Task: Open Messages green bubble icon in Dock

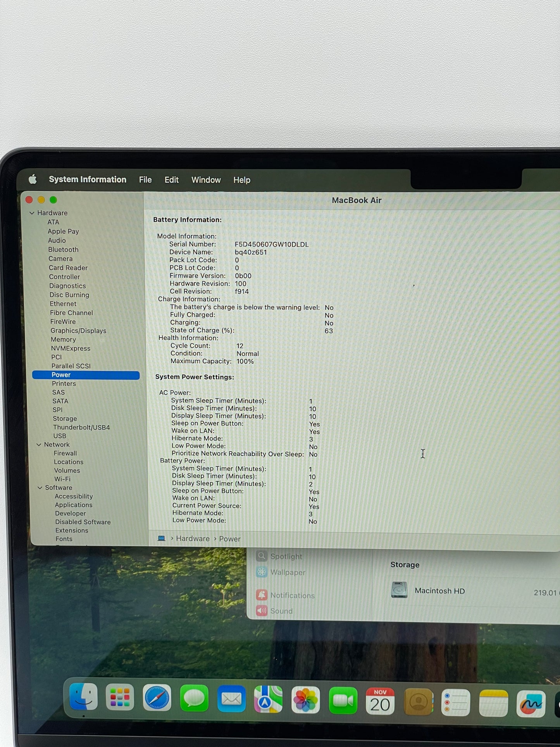Action: 194,699
